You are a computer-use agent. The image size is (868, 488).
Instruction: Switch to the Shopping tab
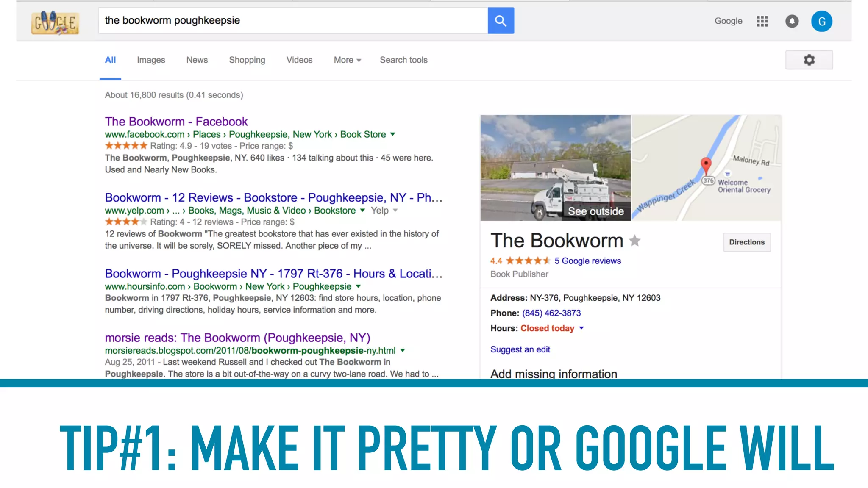click(247, 60)
